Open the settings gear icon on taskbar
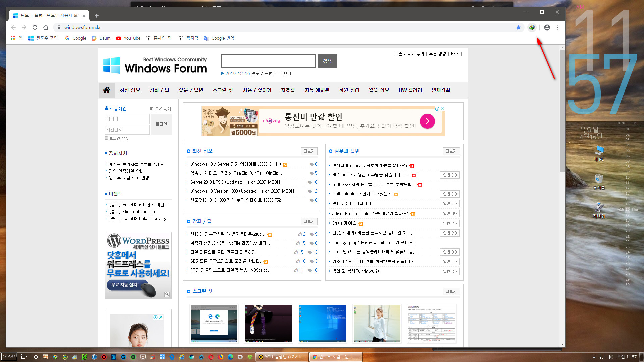Screen dimensions: 644x362 coord(36,357)
